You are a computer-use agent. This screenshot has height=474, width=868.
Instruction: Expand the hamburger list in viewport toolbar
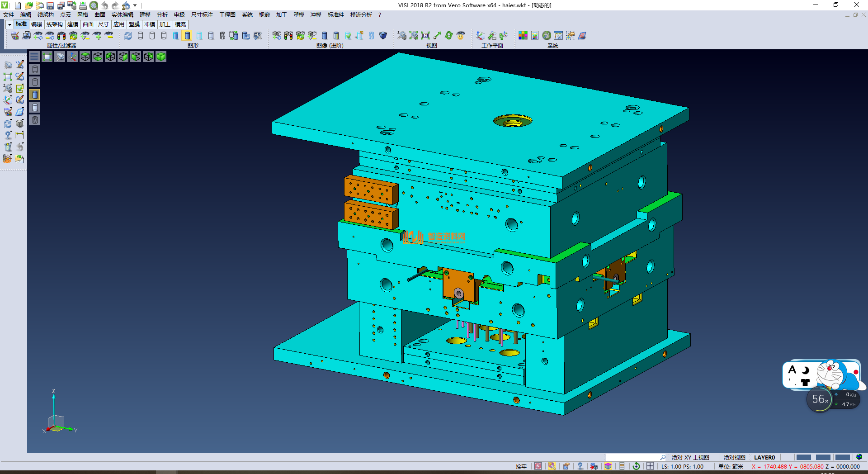pos(34,57)
